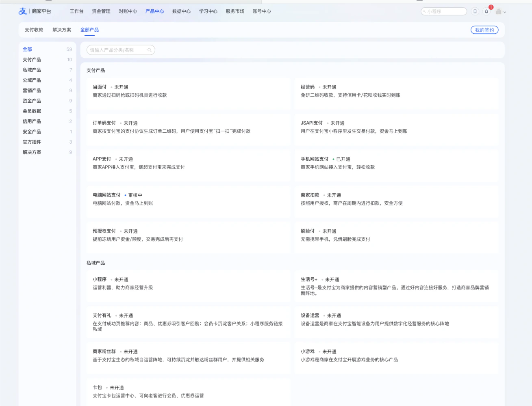Open the 支付有礼 product card

189,322
